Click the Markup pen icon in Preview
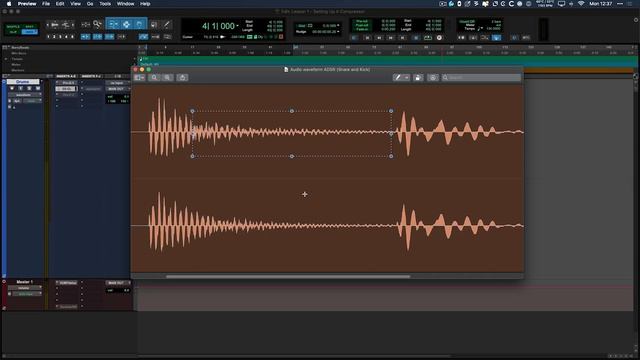Viewport: 640px width, 360px height. [x=398, y=78]
